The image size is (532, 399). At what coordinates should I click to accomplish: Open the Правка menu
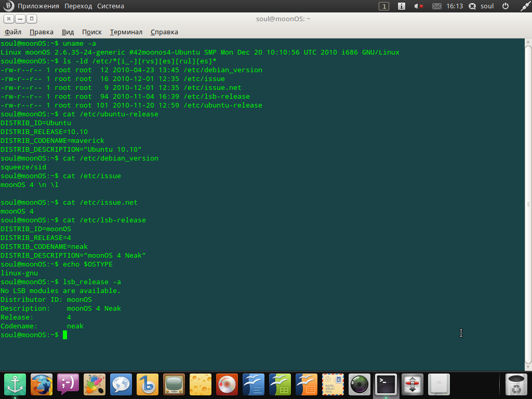(42, 32)
